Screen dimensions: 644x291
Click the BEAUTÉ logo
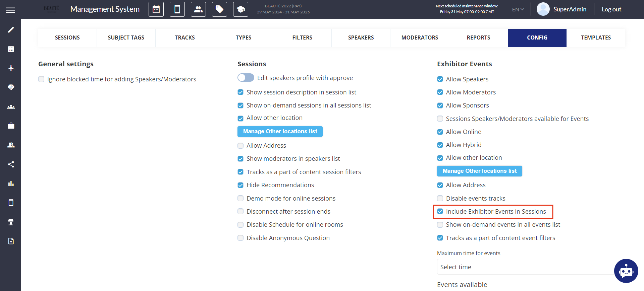[x=51, y=9]
